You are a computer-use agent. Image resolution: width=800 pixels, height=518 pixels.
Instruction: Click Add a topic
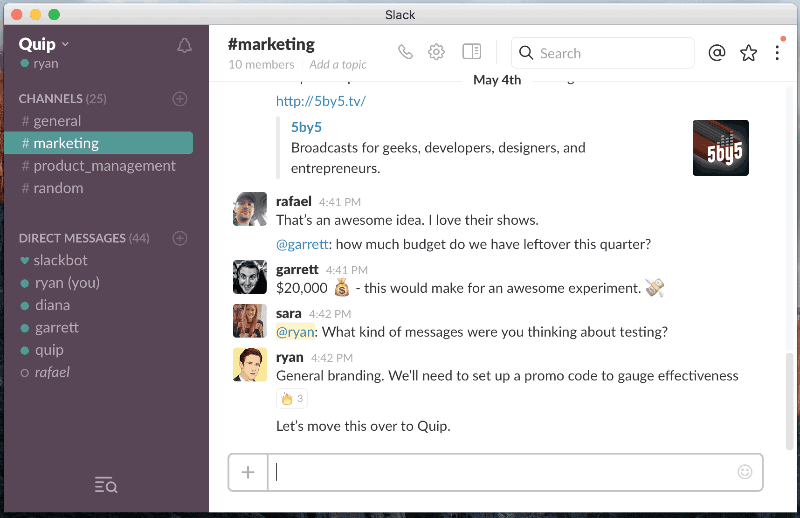[x=338, y=65]
